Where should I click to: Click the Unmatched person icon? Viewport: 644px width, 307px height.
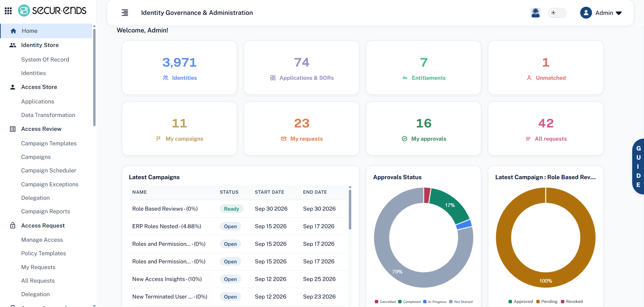529,78
